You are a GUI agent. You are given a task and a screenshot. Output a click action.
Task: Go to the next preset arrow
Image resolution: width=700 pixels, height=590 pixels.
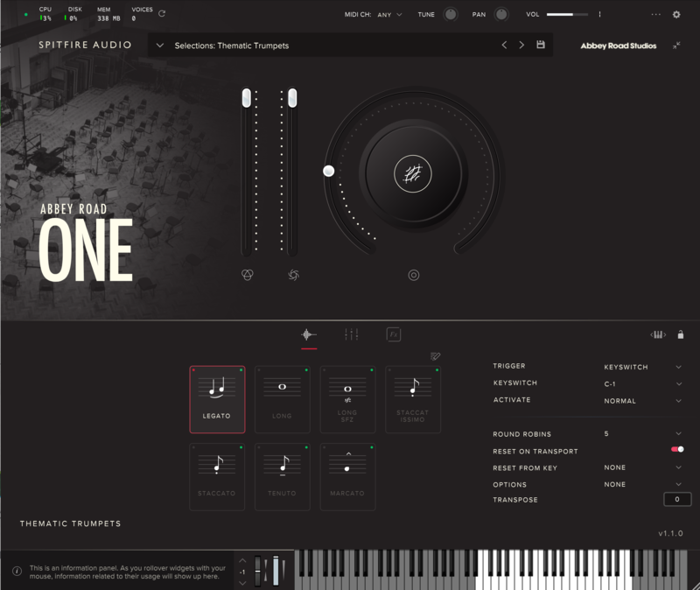(521, 45)
